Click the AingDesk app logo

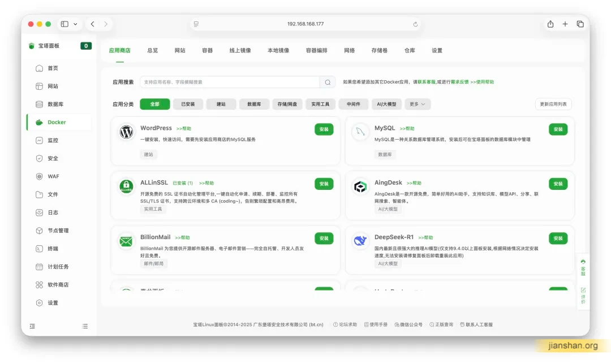tap(360, 187)
